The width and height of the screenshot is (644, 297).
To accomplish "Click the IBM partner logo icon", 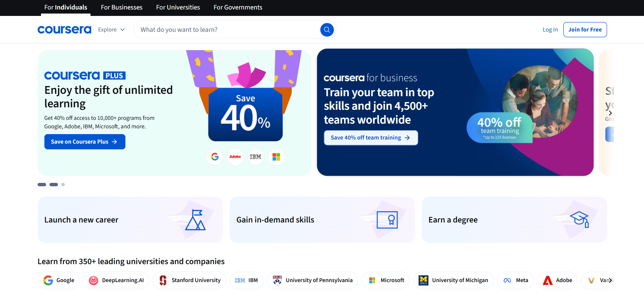I will 240,280.
